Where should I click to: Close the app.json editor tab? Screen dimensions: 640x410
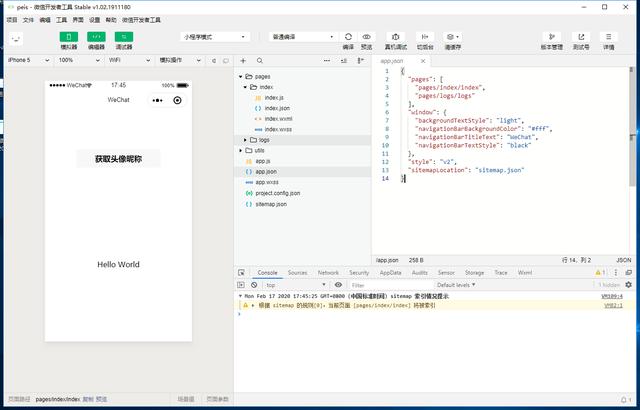click(423, 61)
